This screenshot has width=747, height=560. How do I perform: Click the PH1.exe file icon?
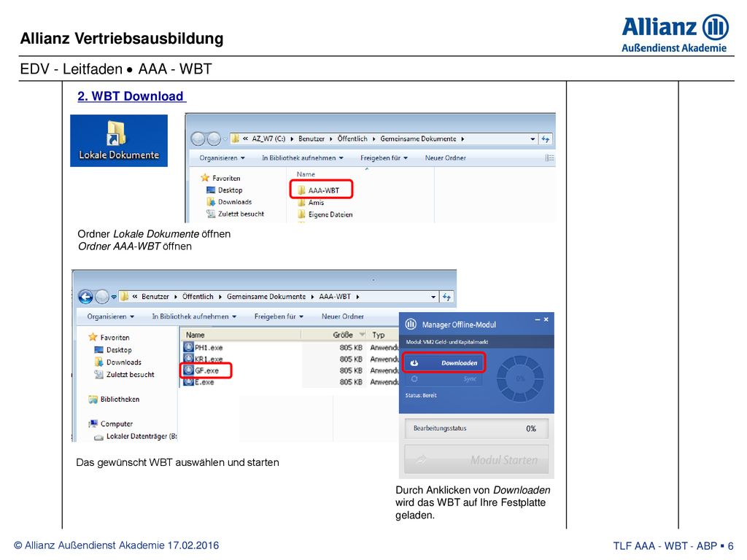(x=188, y=347)
